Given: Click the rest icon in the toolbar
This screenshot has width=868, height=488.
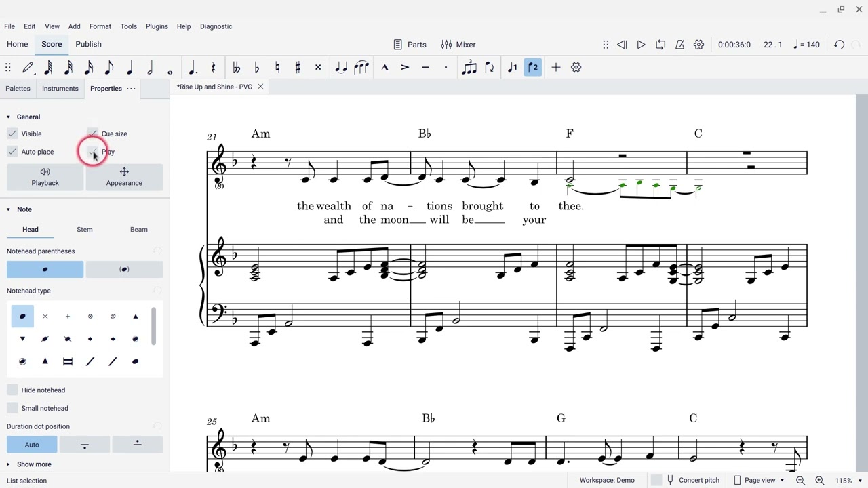Looking at the screenshot, I should (x=213, y=67).
